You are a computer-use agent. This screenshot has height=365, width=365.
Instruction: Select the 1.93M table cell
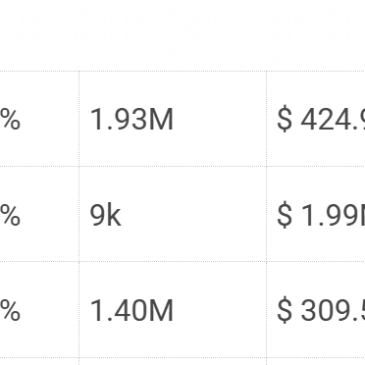(173, 119)
